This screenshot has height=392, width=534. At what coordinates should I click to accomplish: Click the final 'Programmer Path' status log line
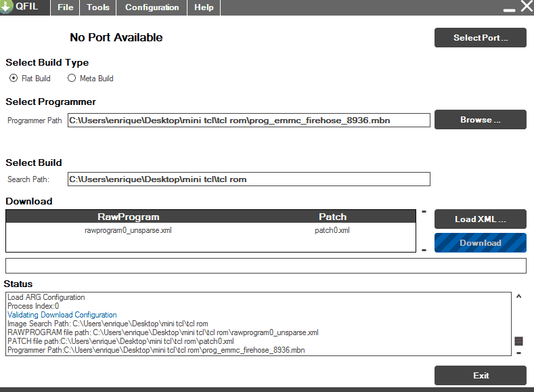(x=156, y=350)
